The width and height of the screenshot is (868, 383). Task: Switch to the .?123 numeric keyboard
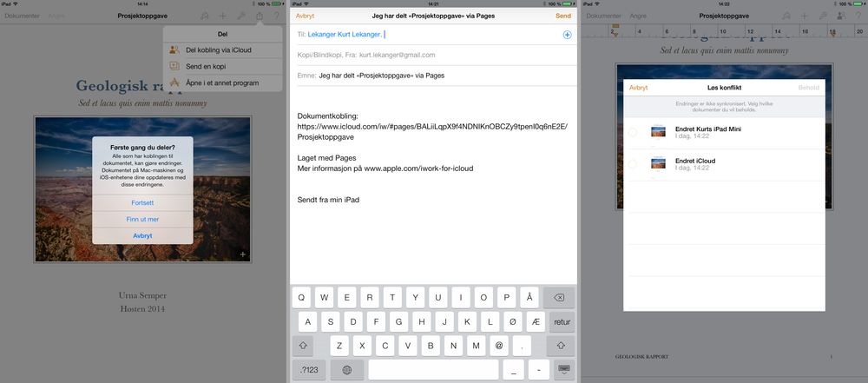coord(309,370)
